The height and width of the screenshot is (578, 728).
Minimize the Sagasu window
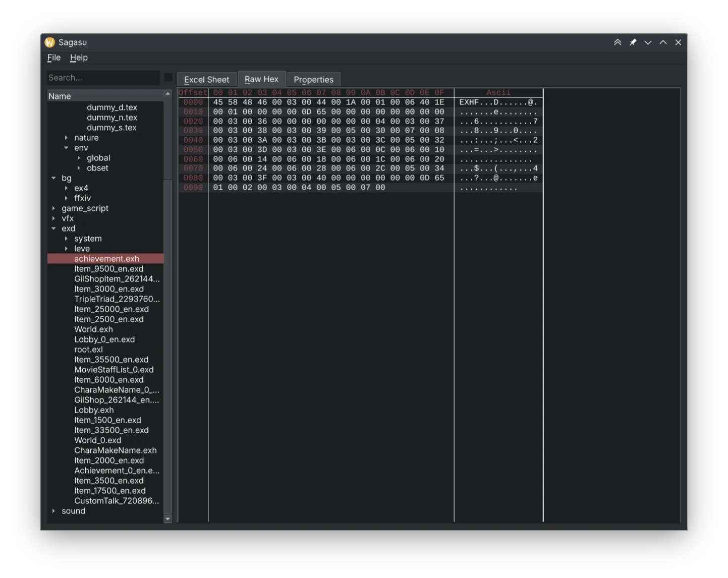point(648,42)
